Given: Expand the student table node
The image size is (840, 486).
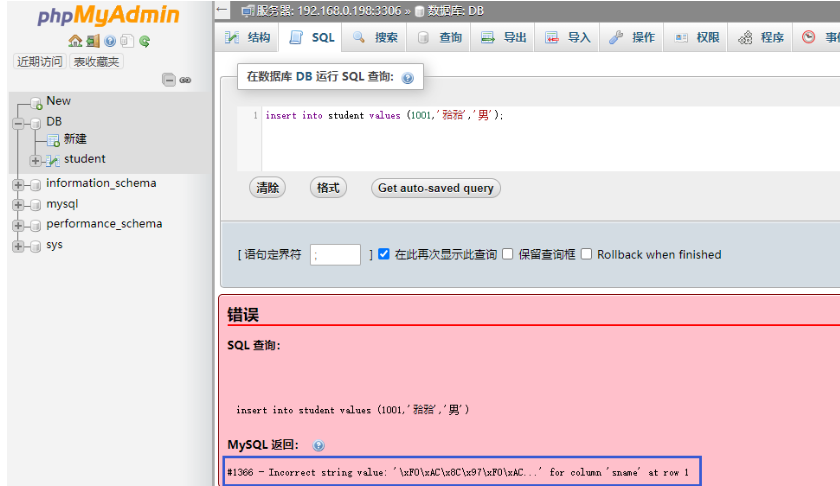Looking at the screenshot, I should pos(35,160).
